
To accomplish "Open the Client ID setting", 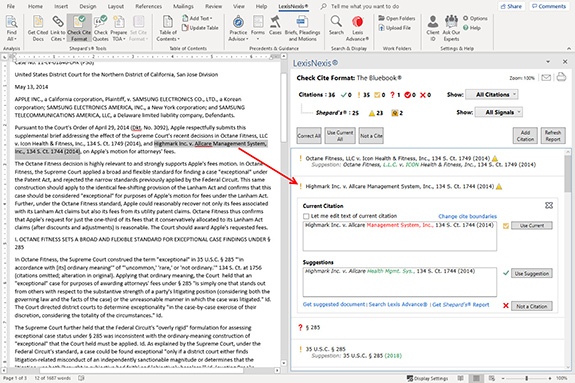I will pyautogui.click(x=433, y=28).
